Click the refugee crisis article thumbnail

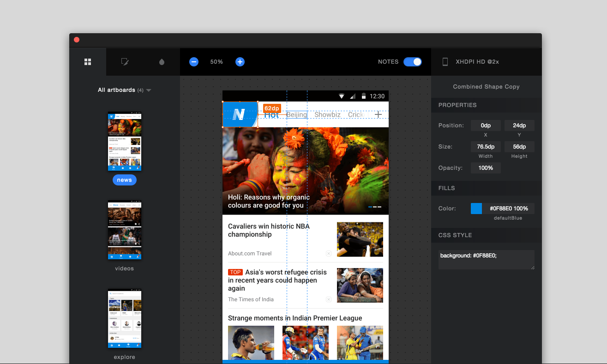360,286
